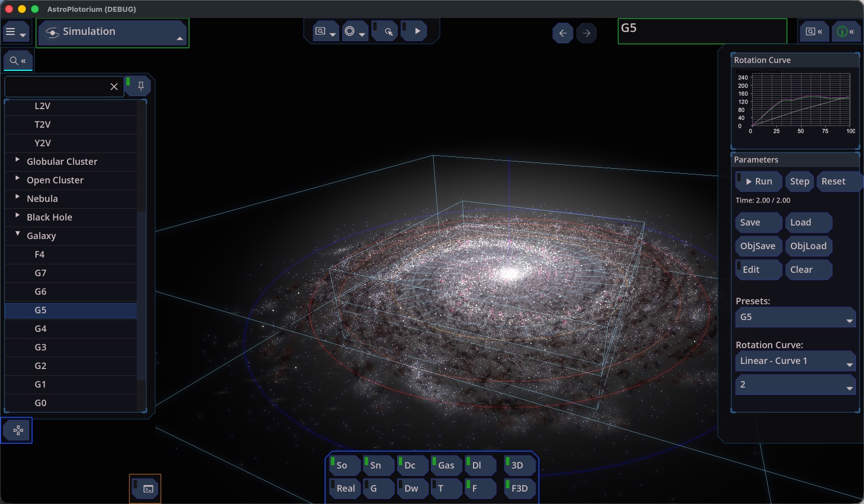The image size is (864, 504).
Task: Open the zoom view dropdown in top toolbar
Action: pyautogui.click(x=326, y=31)
